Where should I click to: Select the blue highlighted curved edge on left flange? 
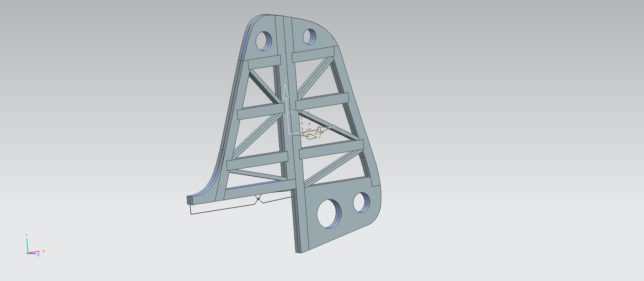coord(245,39)
